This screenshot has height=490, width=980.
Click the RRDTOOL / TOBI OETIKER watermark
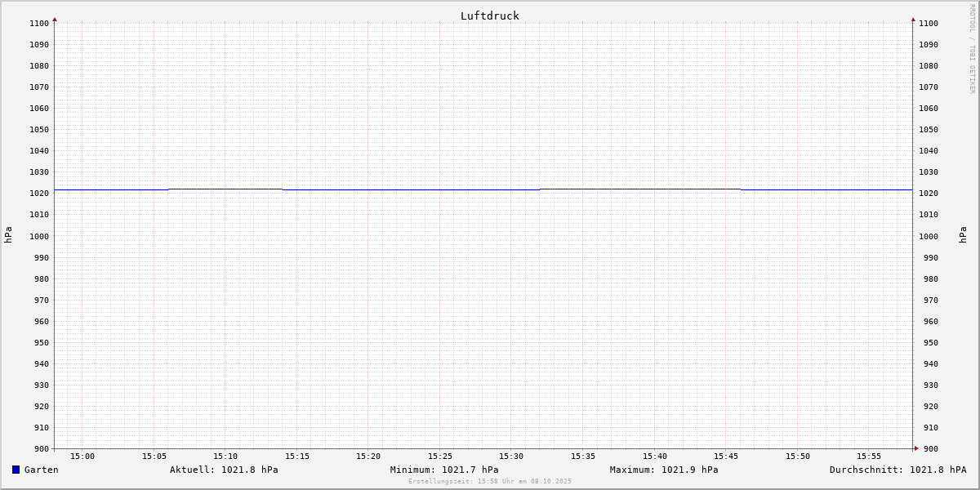point(972,49)
